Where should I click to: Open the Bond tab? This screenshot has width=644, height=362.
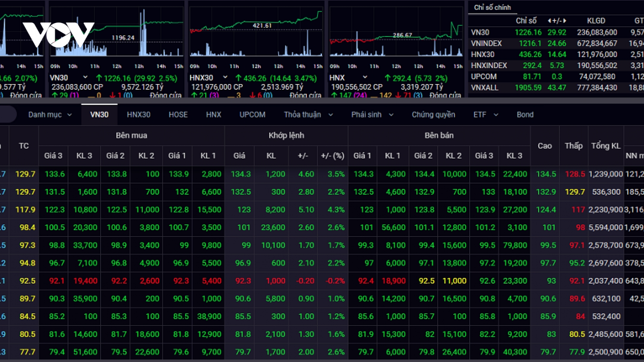525,115
